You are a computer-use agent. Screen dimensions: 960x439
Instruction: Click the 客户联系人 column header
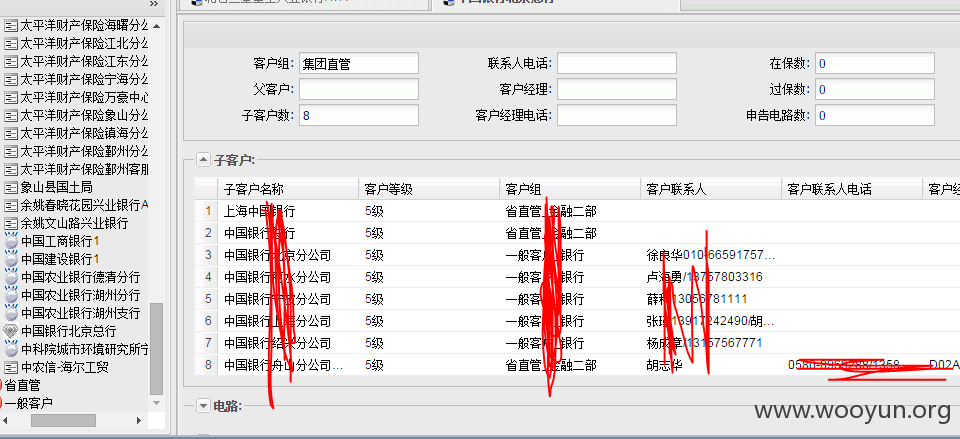(711, 189)
